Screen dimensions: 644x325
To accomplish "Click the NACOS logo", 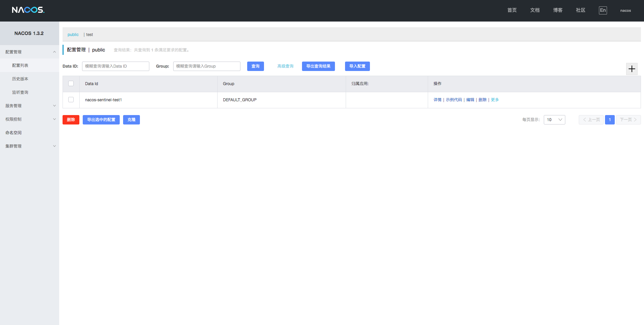I will coord(28,10).
